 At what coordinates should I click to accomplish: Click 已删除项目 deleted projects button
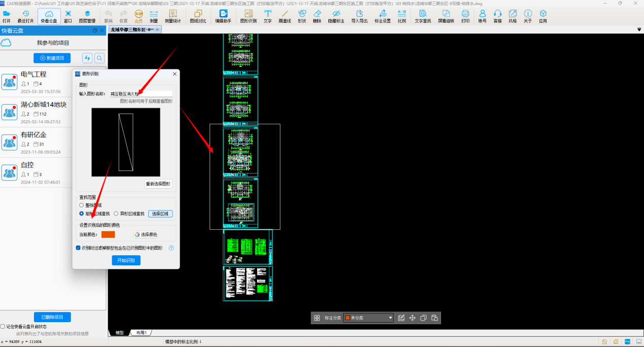tap(52, 317)
